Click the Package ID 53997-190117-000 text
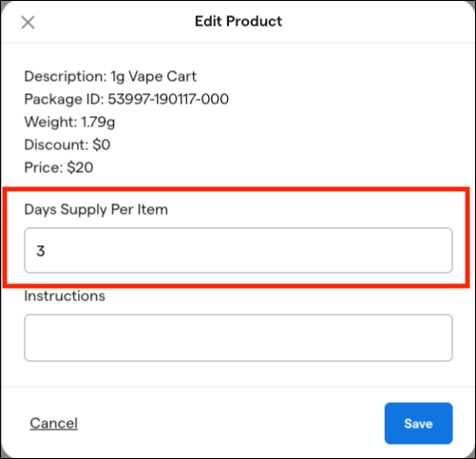 [x=126, y=99]
